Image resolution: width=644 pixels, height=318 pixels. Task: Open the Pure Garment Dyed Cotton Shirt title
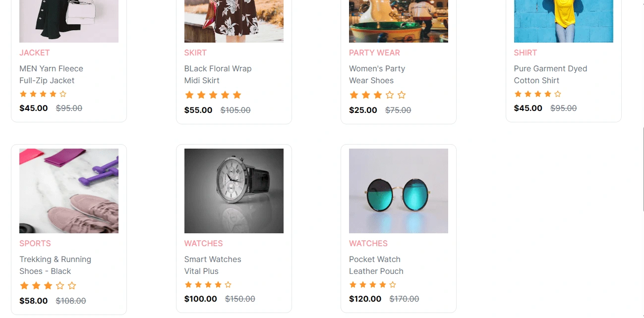click(550, 74)
